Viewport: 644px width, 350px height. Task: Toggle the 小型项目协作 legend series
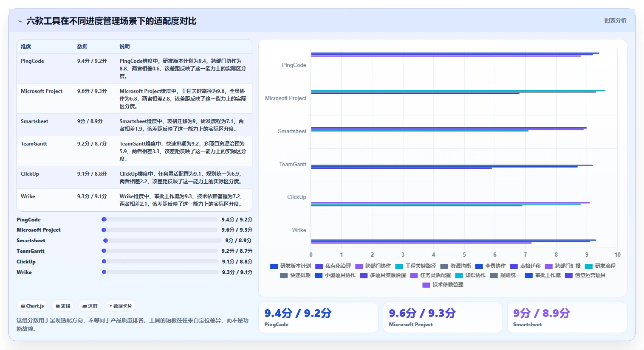tap(335, 275)
